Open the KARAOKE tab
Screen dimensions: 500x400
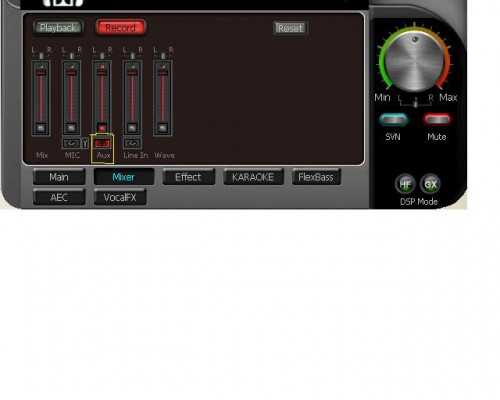[x=253, y=177]
